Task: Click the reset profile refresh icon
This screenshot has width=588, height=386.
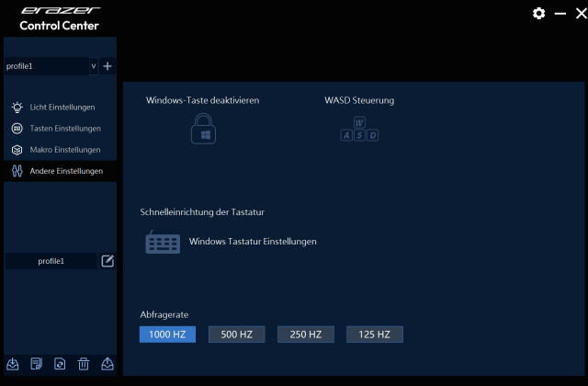Action: click(60, 364)
